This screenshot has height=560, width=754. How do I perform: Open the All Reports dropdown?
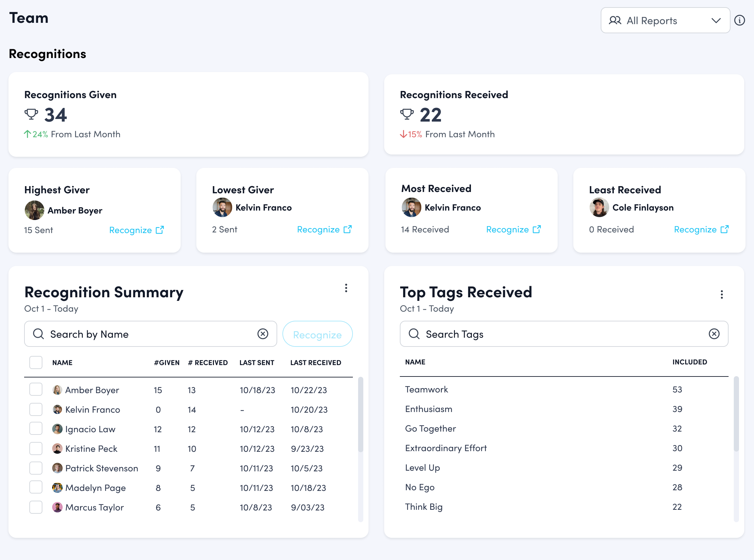point(716,20)
